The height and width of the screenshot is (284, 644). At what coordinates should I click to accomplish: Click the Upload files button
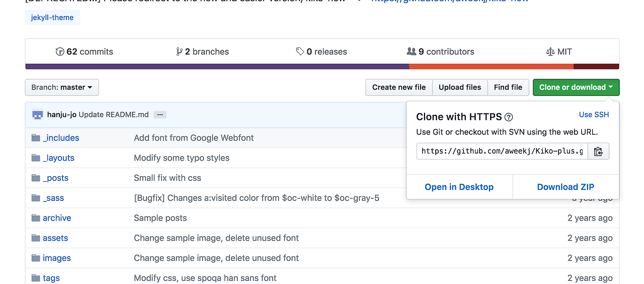[x=460, y=87]
